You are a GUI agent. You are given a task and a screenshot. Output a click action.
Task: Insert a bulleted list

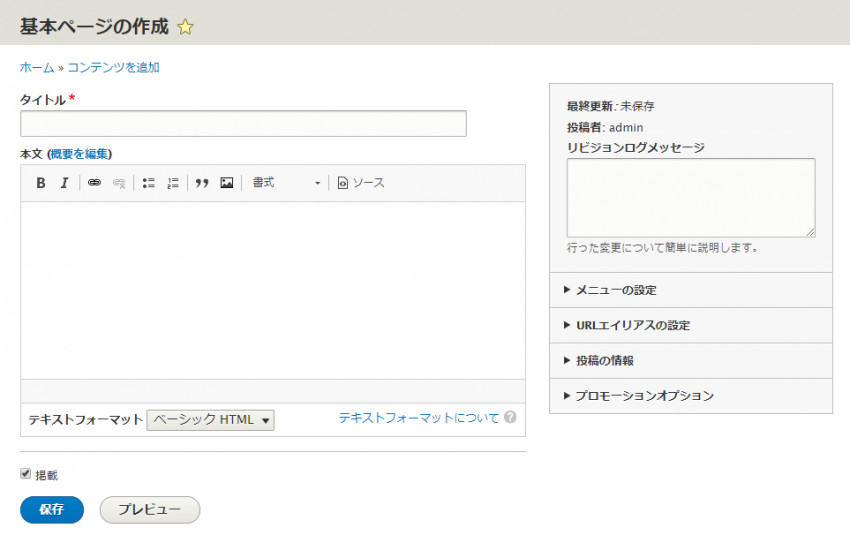click(x=149, y=183)
